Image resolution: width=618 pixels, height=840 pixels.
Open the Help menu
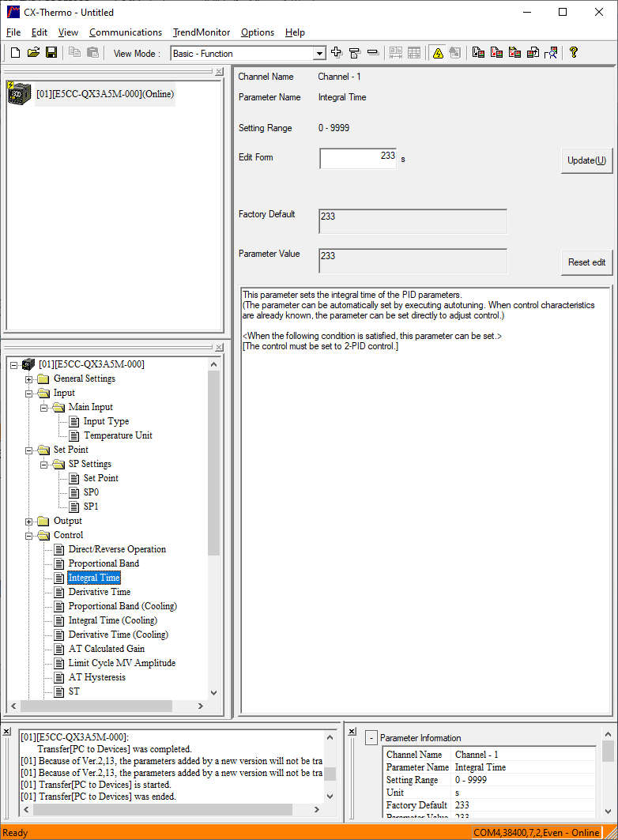tap(295, 32)
